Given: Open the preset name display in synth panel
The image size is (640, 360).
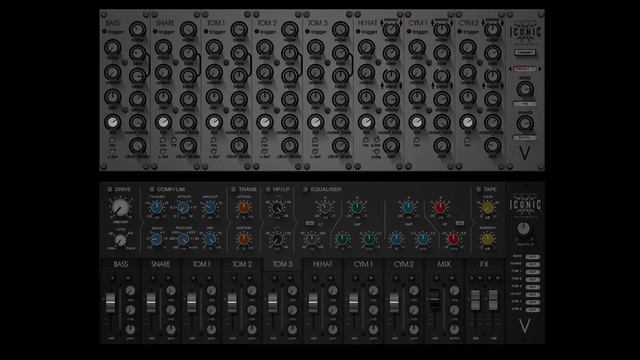Looking at the screenshot, I should coord(524,69).
